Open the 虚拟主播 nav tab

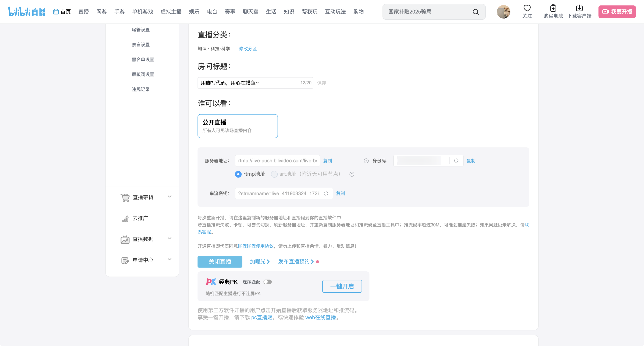pyautogui.click(x=171, y=12)
